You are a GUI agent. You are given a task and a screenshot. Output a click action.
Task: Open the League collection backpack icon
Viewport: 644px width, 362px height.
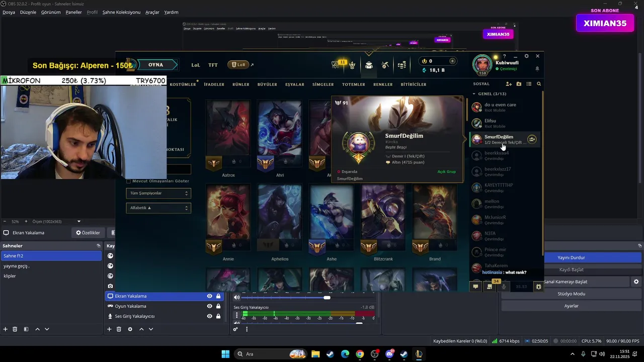[369, 65]
